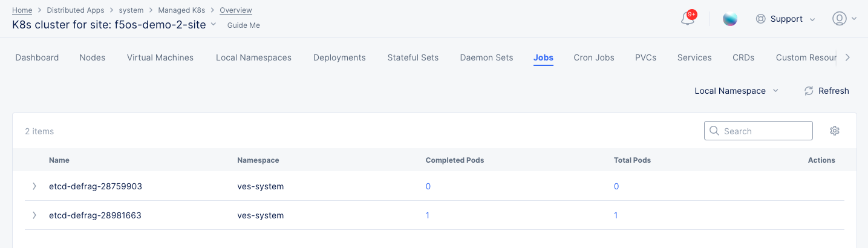
Task: Sort table by Name column header
Action: click(59, 160)
